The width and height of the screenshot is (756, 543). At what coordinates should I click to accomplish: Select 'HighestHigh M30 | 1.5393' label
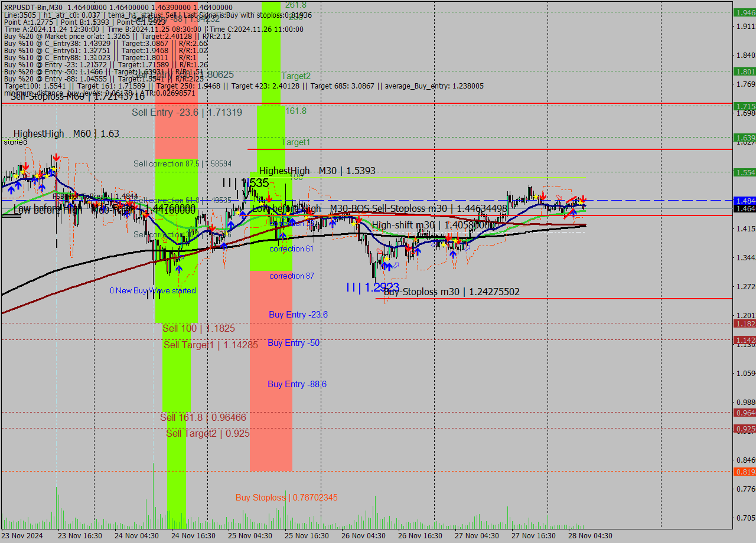pos(317,171)
